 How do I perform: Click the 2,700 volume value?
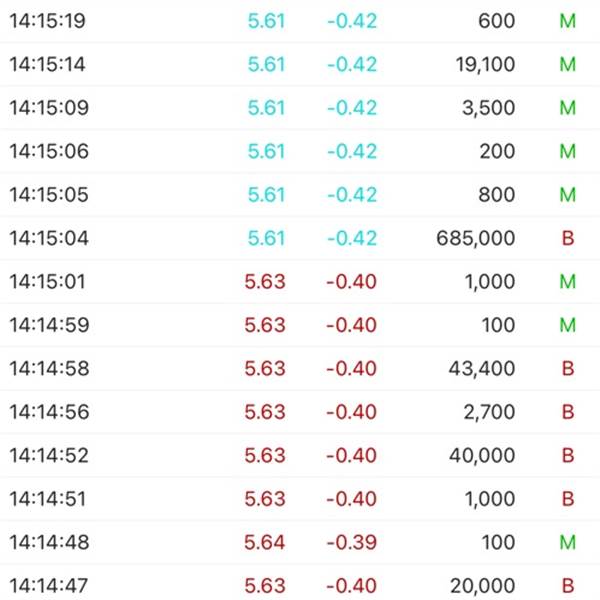click(489, 412)
